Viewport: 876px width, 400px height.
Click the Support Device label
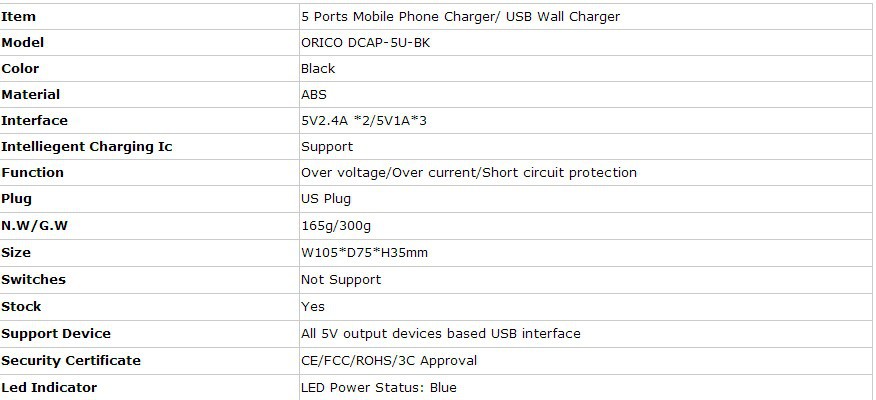tap(56, 334)
